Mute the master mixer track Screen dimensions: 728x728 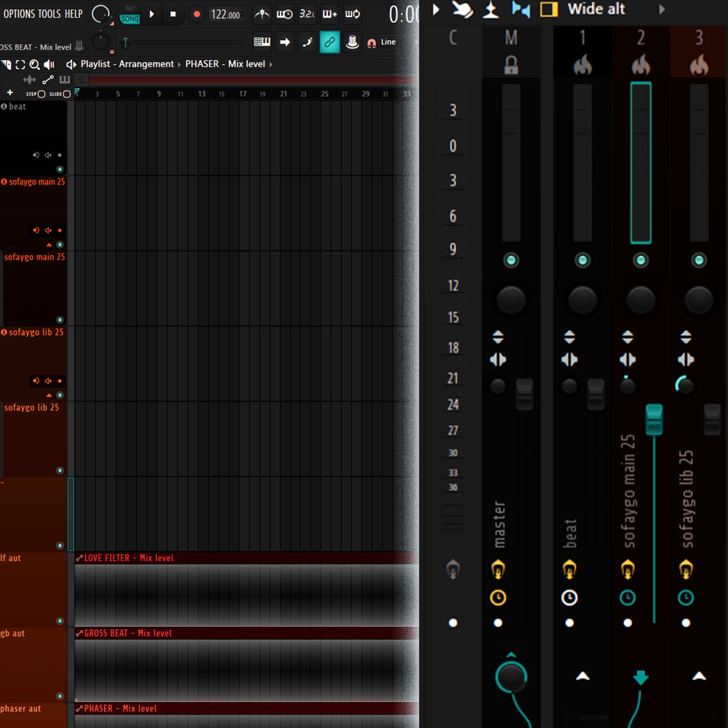(511, 260)
